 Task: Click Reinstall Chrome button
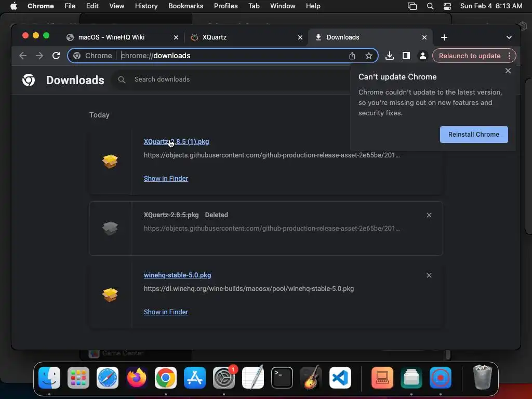click(474, 135)
